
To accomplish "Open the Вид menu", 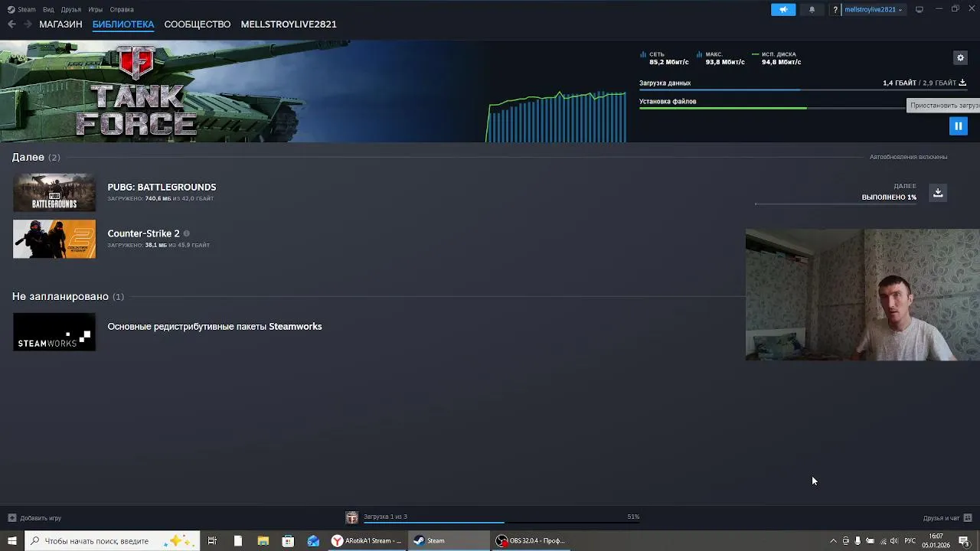I will point(48,9).
